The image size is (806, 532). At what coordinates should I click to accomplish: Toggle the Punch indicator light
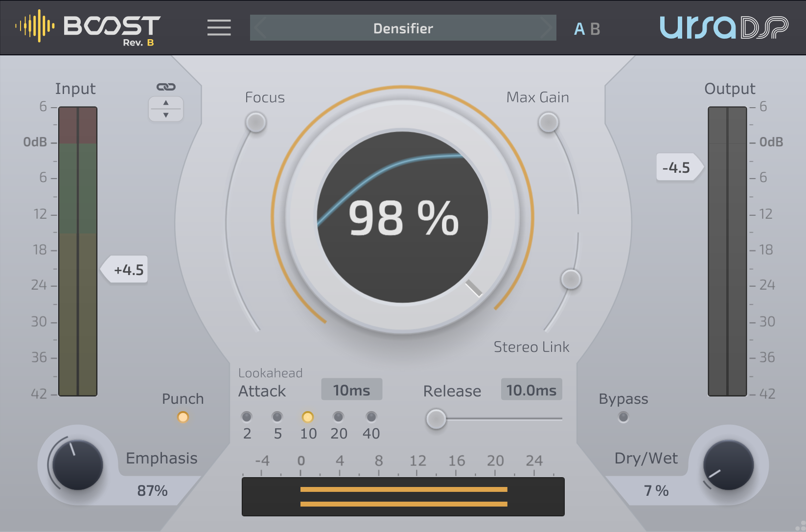[x=183, y=417]
